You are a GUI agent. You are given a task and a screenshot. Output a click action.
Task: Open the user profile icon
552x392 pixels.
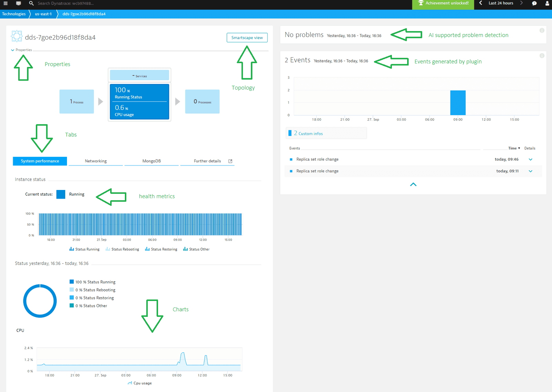pos(547,3)
